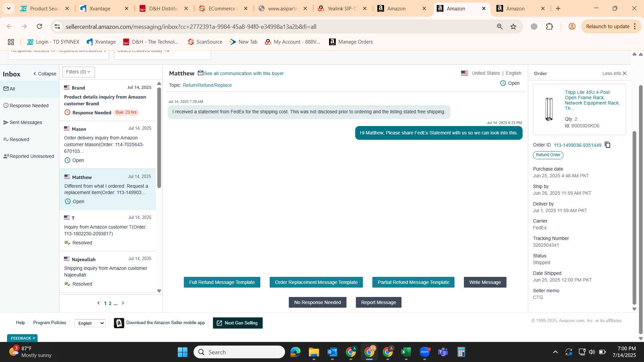Switch to Yealink SIP tab
The width and height of the screenshot is (644, 362).
pyautogui.click(x=342, y=8)
